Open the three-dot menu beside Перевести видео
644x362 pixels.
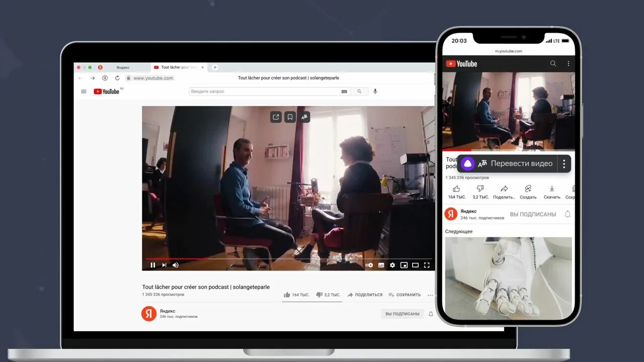(563, 163)
